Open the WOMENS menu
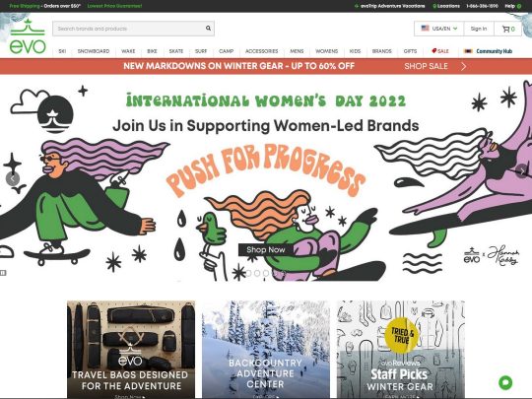Screen dimensions: 532x399 coord(326,51)
